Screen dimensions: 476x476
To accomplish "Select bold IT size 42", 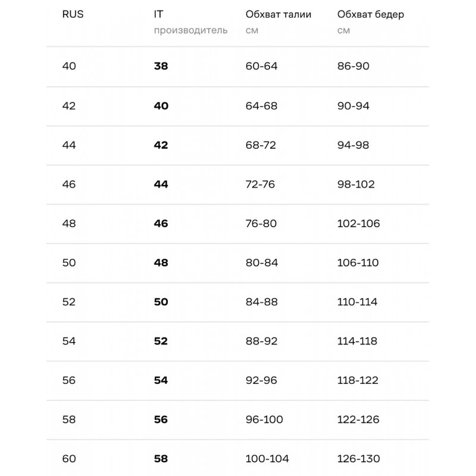I will coord(161,145).
